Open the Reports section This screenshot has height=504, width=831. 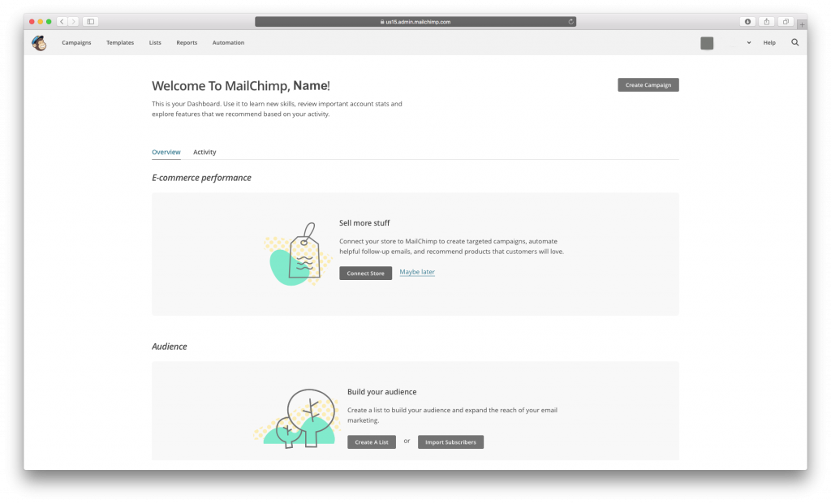click(x=187, y=42)
